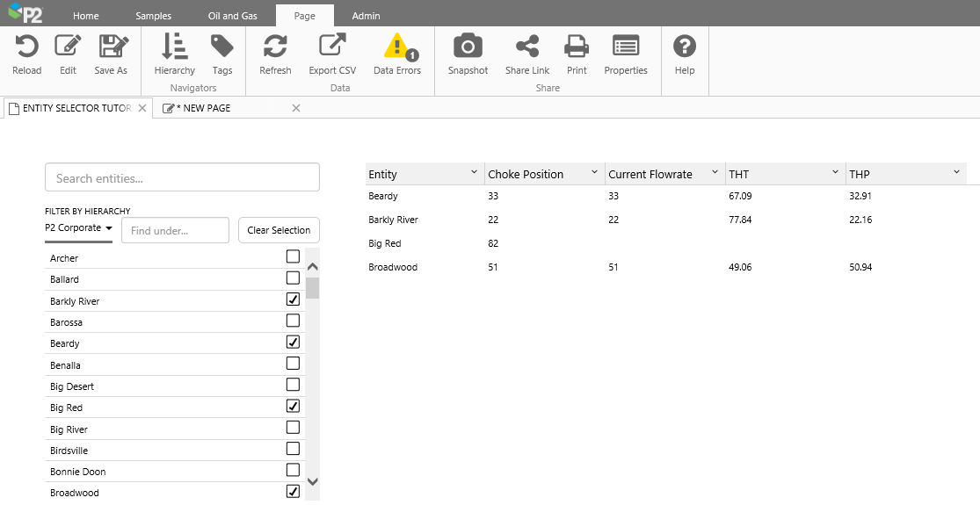Close the New Page tab
The image size is (980, 505).
[x=296, y=108]
